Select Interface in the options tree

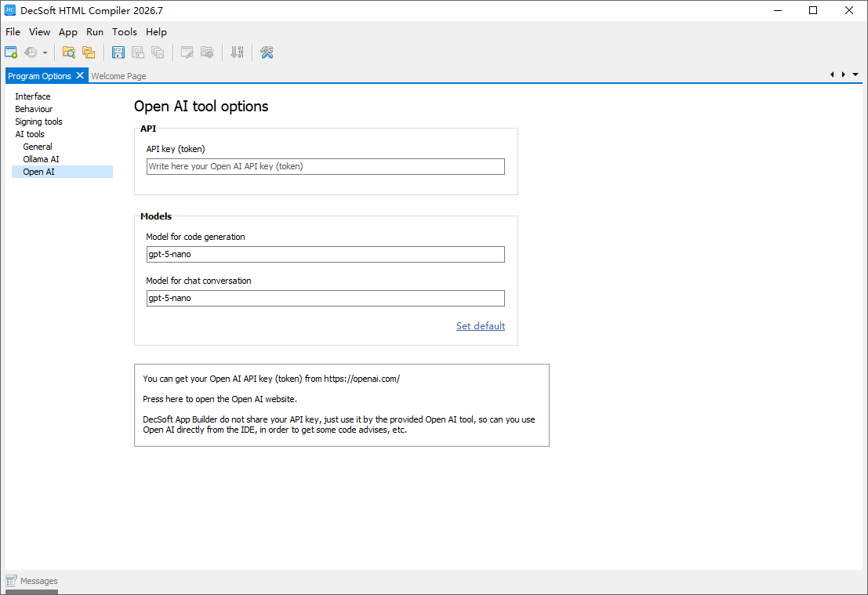tap(33, 96)
